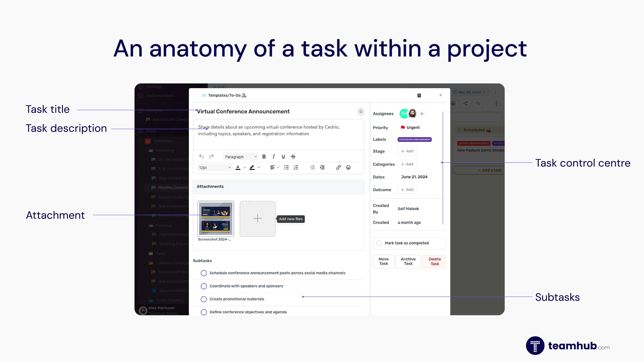Open the highlight color dropdown arrow
Viewport: 644px width, 362px height.
[x=259, y=167]
